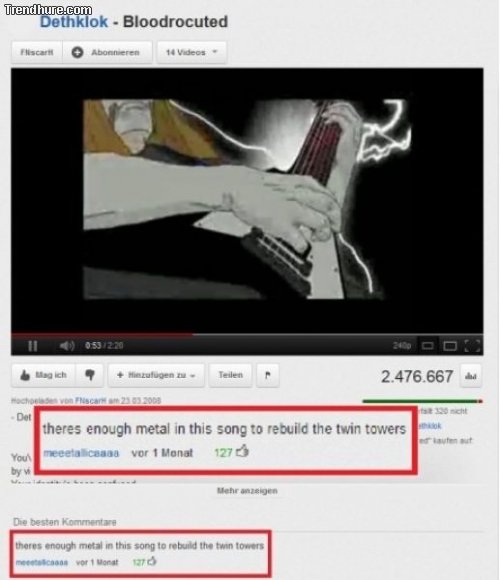This screenshot has height=580, width=500.
Task: Toggle the small player size icon
Action: pyautogui.click(x=428, y=346)
